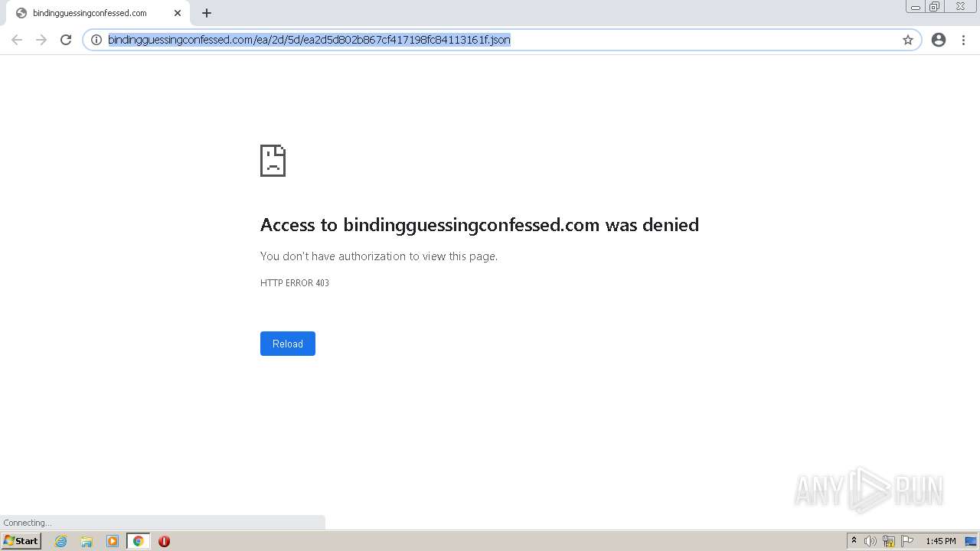Open the Windows Start menu
This screenshot has width=980, height=551.
pos(21,541)
